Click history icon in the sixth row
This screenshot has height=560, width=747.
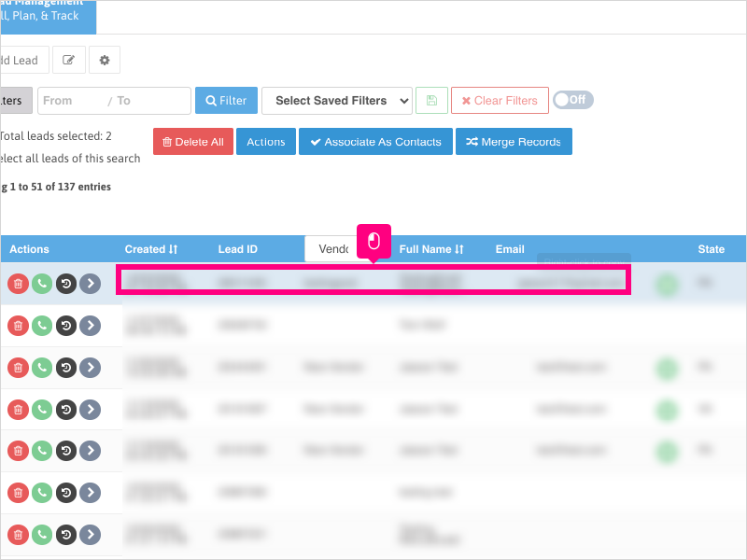point(66,493)
